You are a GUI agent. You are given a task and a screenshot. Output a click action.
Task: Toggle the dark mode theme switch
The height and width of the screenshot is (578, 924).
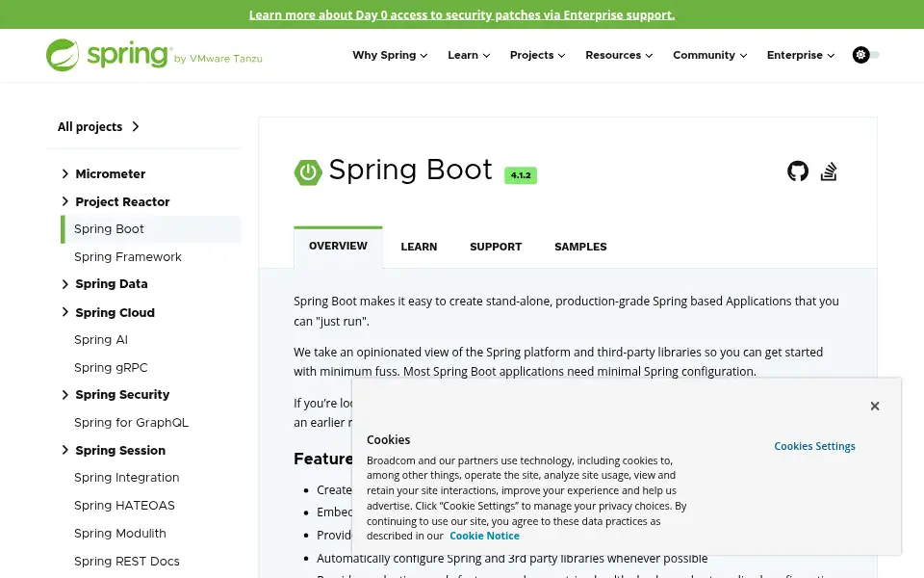click(865, 55)
